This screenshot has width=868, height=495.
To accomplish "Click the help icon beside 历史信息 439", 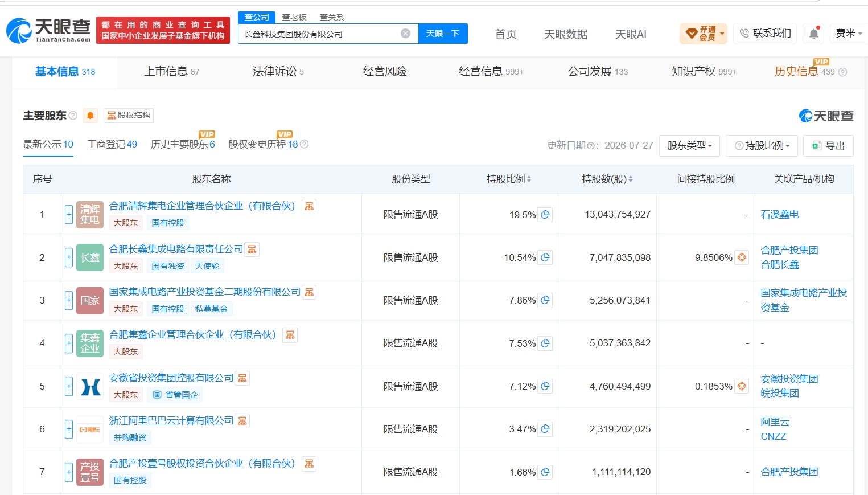I will [843, 72].
